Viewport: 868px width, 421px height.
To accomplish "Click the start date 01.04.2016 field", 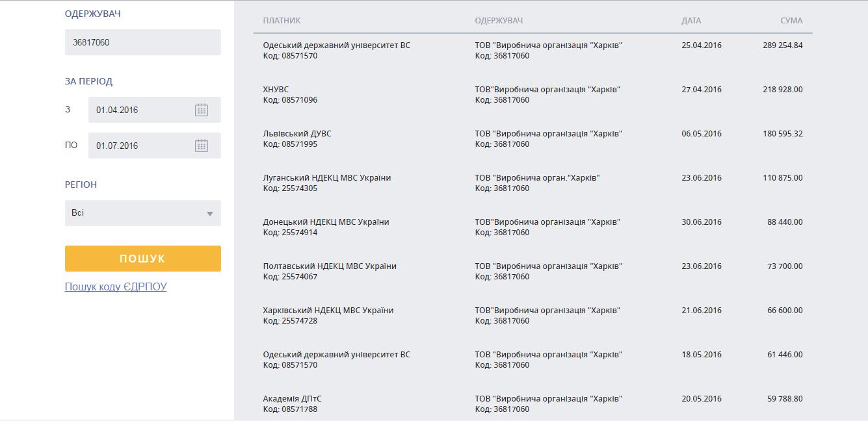I will pos(140,110).
